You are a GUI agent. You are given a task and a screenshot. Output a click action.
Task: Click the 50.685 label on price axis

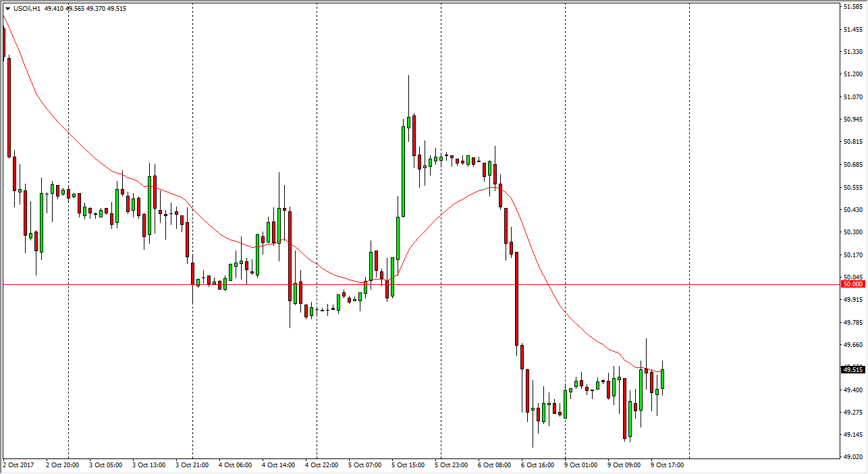coord(853,165)
